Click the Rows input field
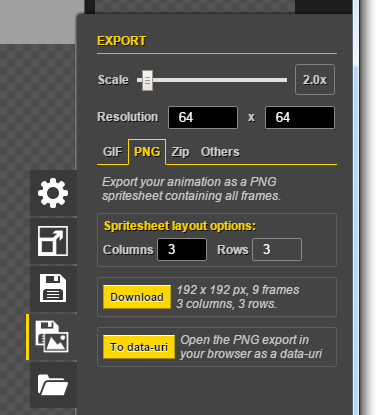 pyautogui.click(x=277, y=249)
